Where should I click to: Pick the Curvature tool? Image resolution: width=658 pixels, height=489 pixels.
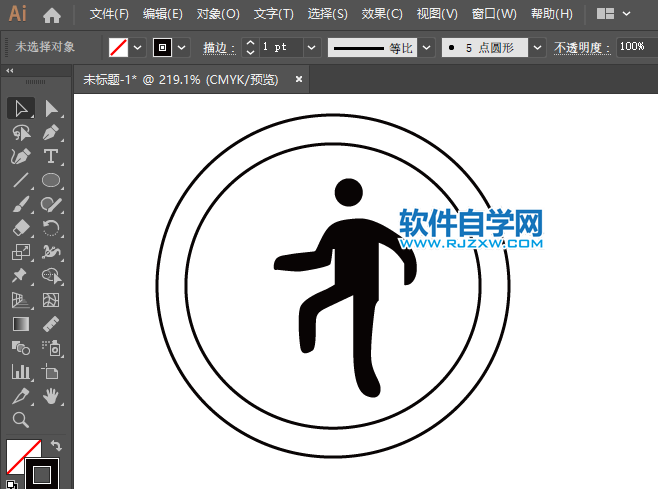pyautogui.click(x=21, y=157)
